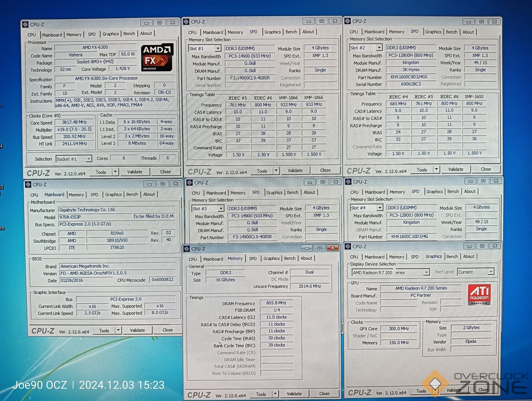Select SPD tab in Graphics window

415,257
